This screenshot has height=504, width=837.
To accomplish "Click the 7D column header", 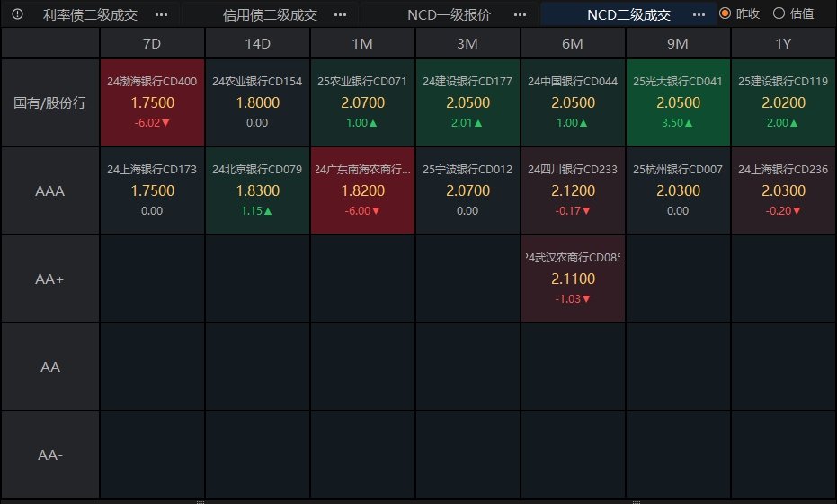I will coord(152,43).
